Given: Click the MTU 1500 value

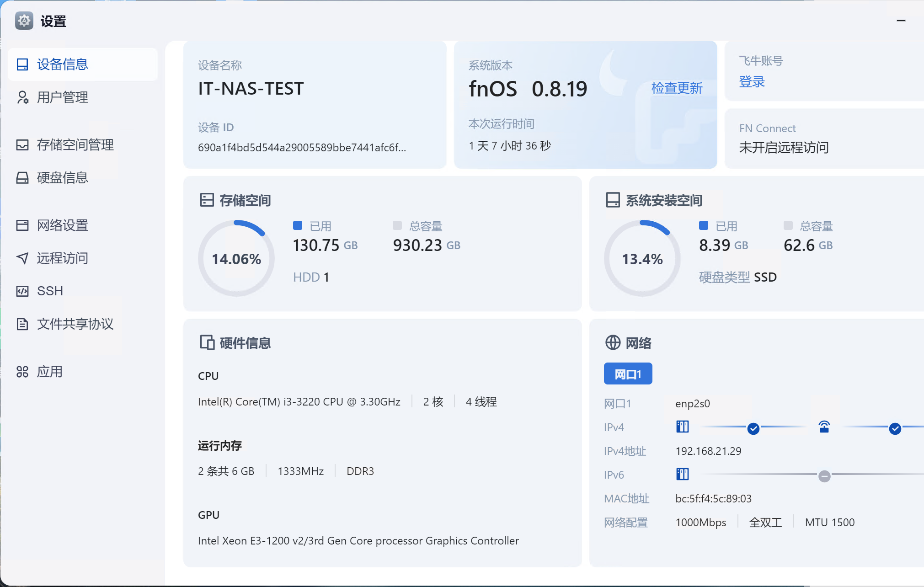Looking at the screenshot, I should point(830,523).
